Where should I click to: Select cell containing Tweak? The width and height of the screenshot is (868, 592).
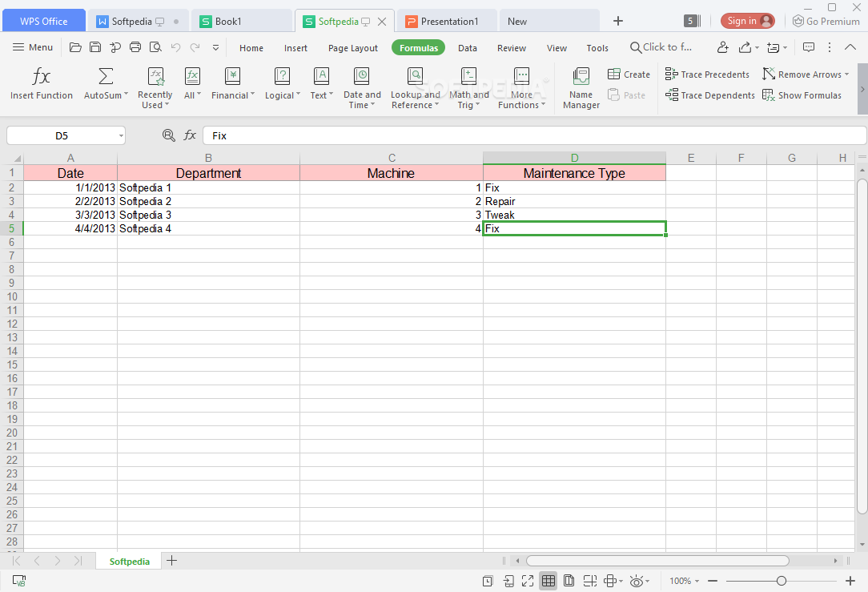pyautogui.click(x=574, y=215)
